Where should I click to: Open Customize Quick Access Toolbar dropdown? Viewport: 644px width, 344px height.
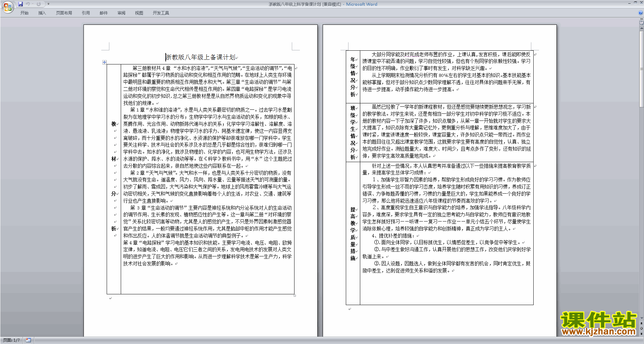48,4
